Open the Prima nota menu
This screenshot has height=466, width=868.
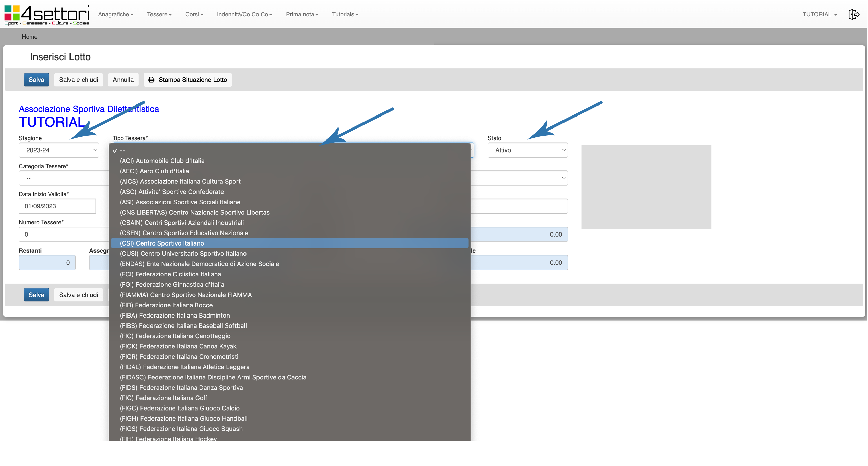tap(302, 15)
